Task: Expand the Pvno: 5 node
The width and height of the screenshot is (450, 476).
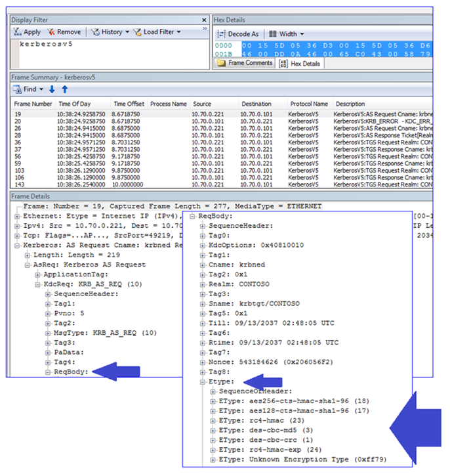Action: tap(48, 314)
